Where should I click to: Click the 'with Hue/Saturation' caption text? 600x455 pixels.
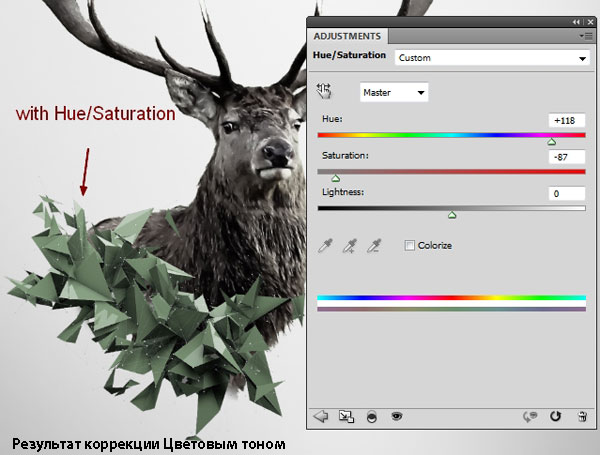96,114
